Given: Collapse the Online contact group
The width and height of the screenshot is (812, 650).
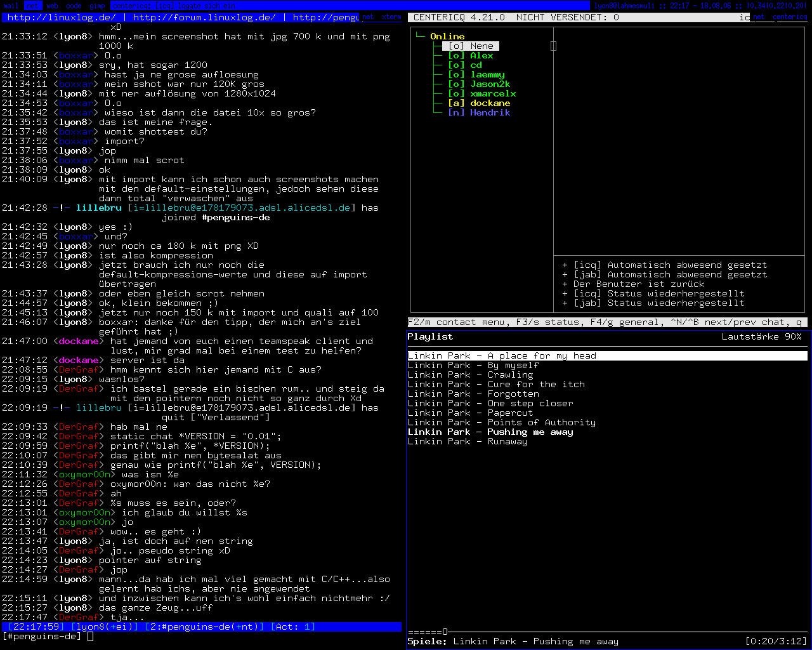Looking at the screenshot, I should pyautogui.click(x=447, y=36).
